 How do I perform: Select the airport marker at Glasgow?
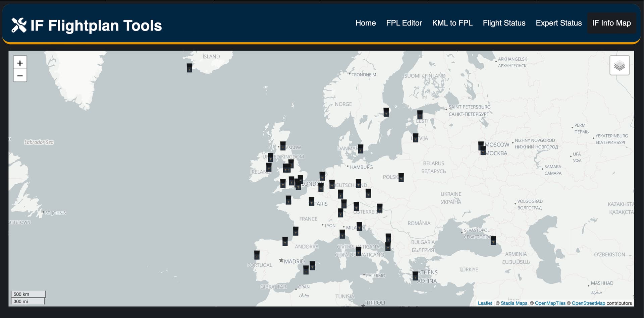pos(283,146)
